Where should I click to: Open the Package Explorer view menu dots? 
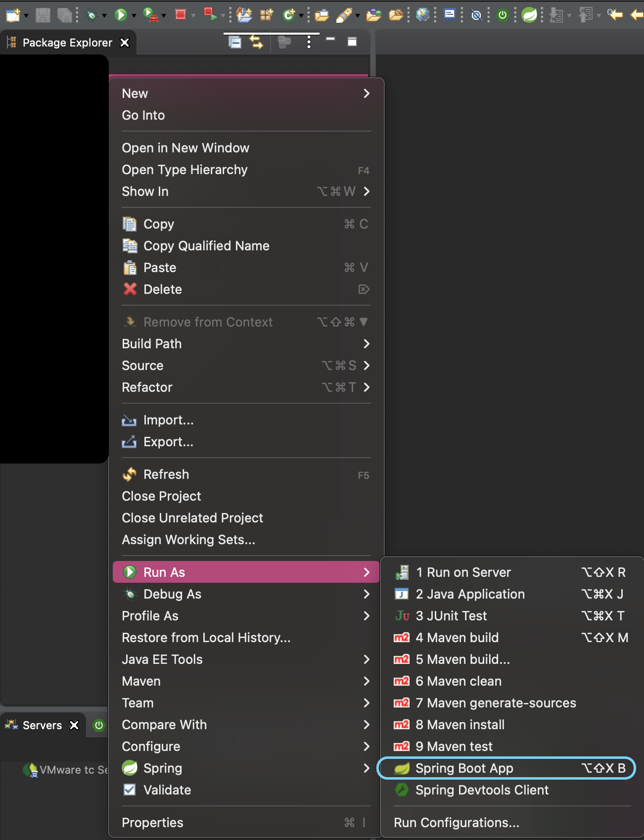[309, 43]
